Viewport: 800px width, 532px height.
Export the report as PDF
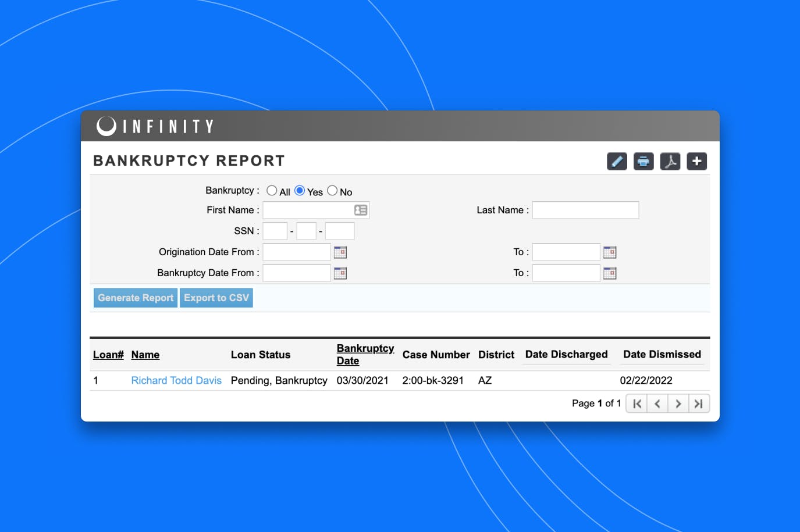click(x=670, y=161)
